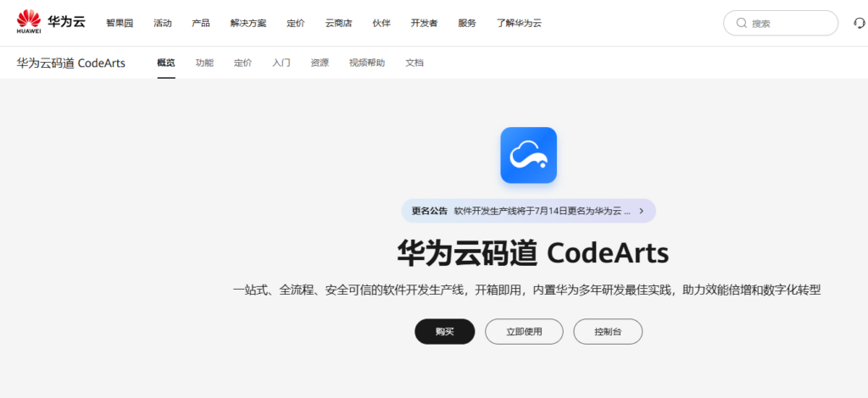Click the 立即使用 button
This screenshot has height=398, width=868.
pyautogui.click(x=524, y=332)
